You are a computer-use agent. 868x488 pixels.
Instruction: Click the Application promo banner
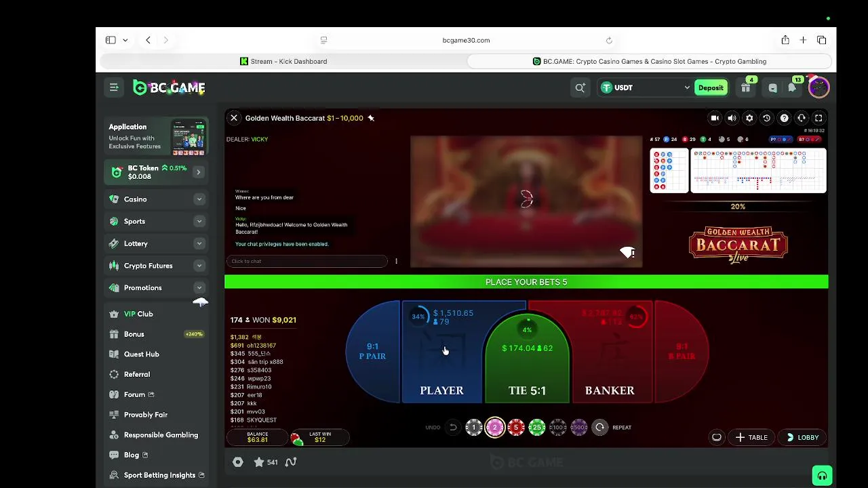point(157,138)
